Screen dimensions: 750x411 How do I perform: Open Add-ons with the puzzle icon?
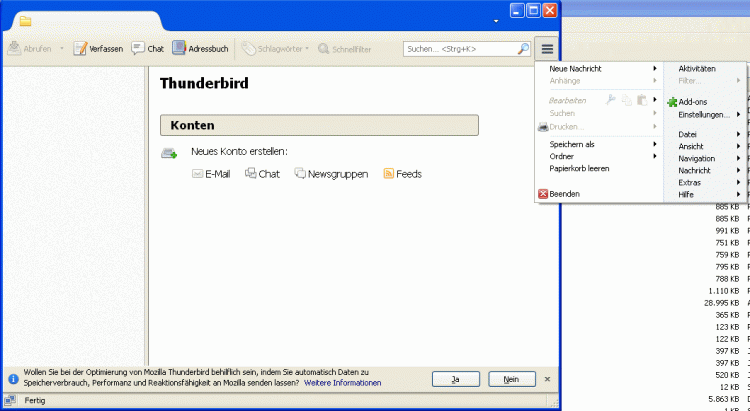pyautogui.click(x=672, y=102)
